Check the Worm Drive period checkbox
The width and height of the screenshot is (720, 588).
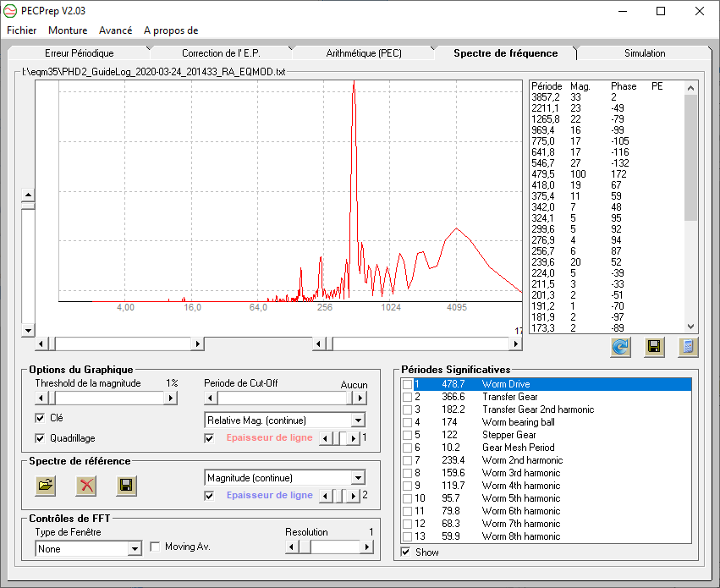click(407, 384)
